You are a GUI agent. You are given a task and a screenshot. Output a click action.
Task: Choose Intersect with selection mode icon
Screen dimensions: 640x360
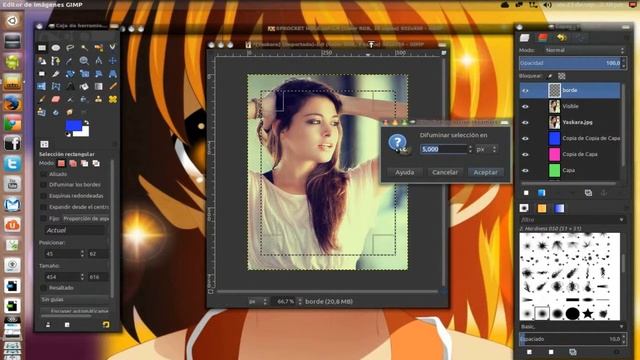click(x=96, y=164)
